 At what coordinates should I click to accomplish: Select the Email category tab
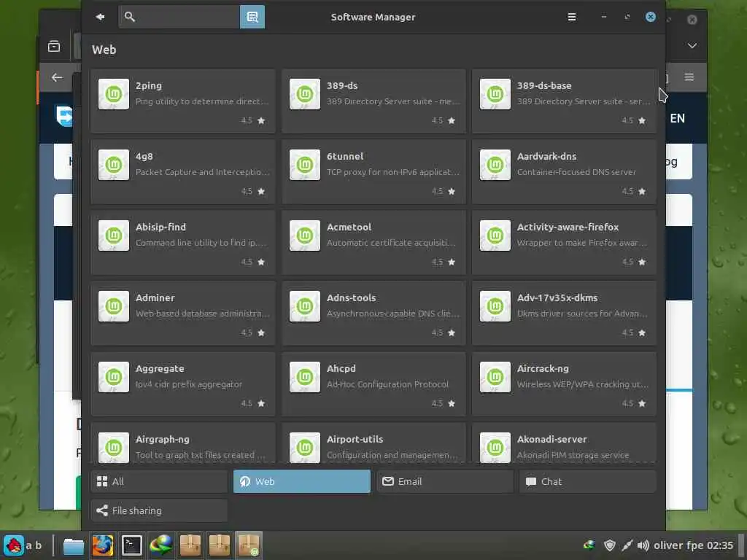coord(445,481)
